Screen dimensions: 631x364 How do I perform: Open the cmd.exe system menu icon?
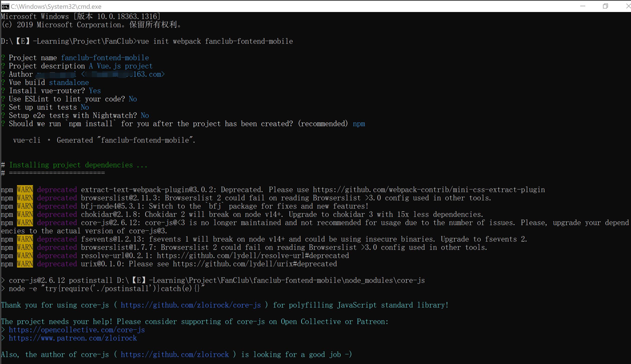point(5,6)
